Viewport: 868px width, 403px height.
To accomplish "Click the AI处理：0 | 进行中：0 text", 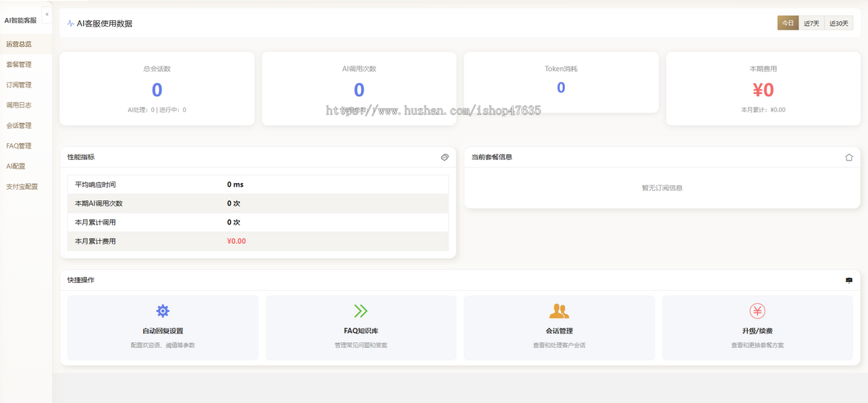I will (x=157, y=110).
